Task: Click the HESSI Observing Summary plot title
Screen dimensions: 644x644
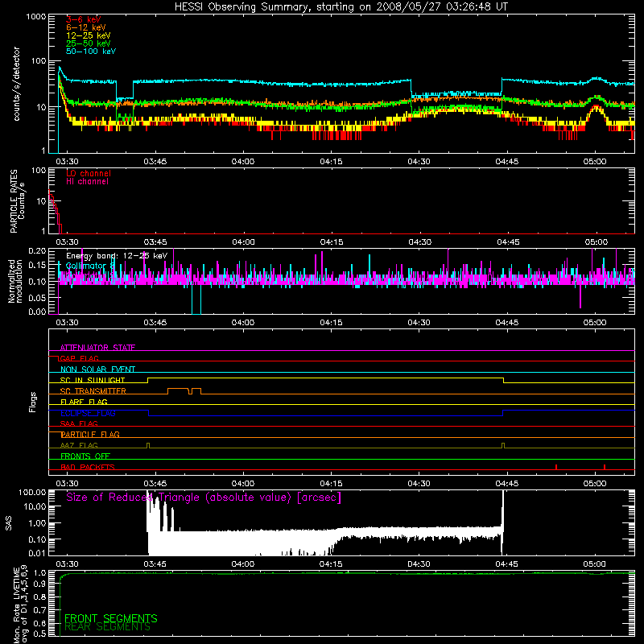Action: (x=341, y=7)
